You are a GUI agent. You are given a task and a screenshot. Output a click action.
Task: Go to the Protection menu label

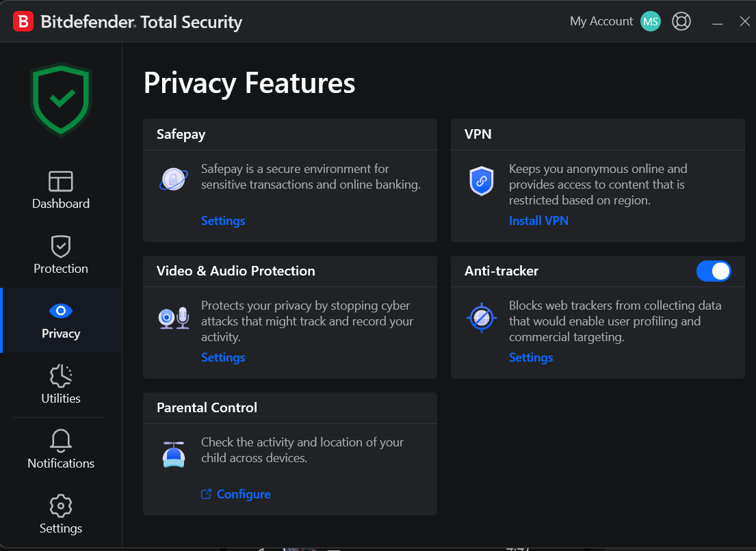(61, 269)
